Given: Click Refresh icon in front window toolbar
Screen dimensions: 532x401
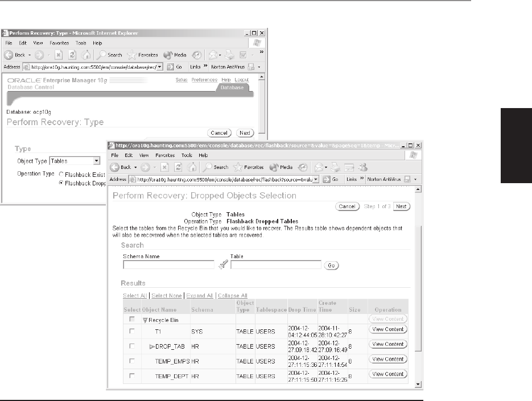Looking at the screenshot, I should coord(178,167).
